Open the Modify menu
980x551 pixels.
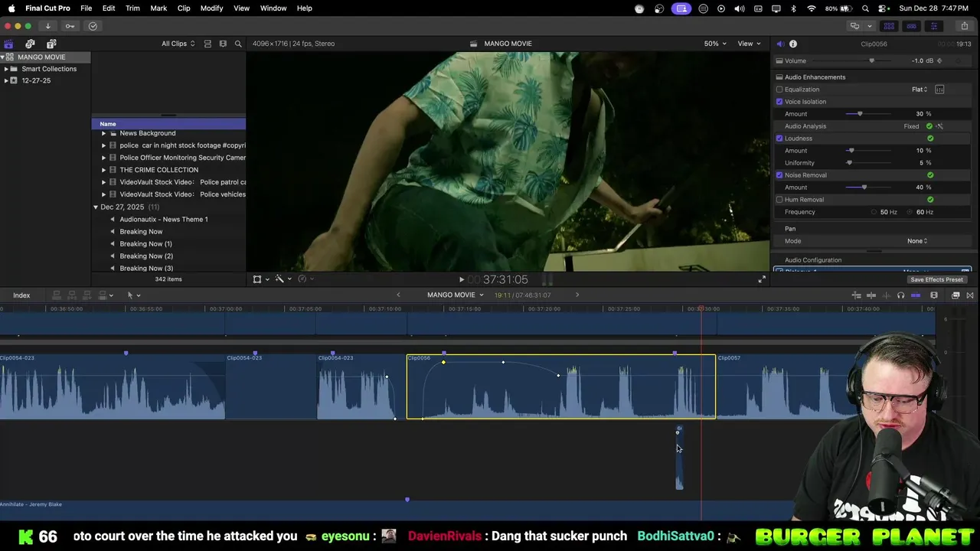[211, 8]
